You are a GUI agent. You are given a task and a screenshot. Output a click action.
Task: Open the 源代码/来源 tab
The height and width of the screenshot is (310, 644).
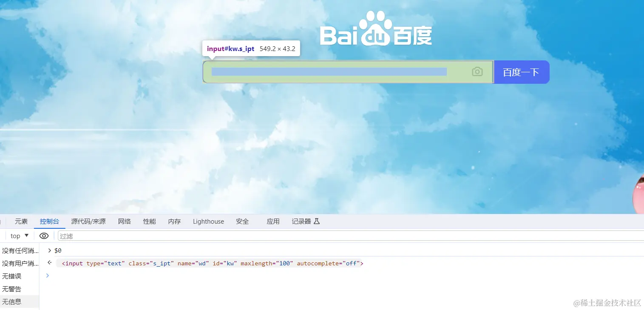click(88, 221)
